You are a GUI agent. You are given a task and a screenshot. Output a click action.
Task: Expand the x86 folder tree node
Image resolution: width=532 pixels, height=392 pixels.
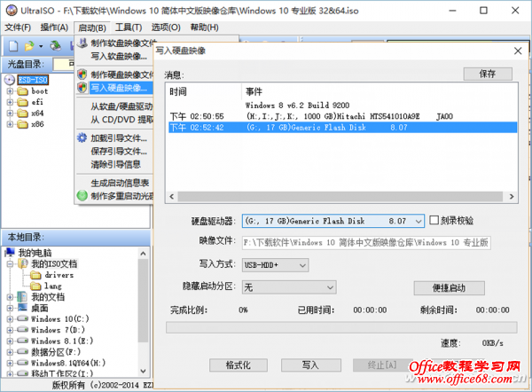pyautogui.click(x=10, y=124)
